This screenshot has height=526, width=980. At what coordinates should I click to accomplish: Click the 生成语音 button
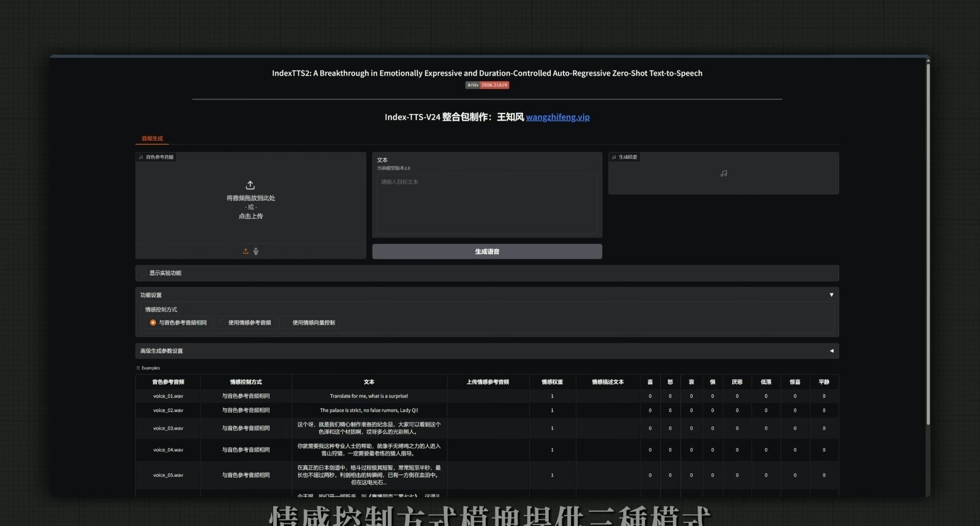tap(487, 251)
